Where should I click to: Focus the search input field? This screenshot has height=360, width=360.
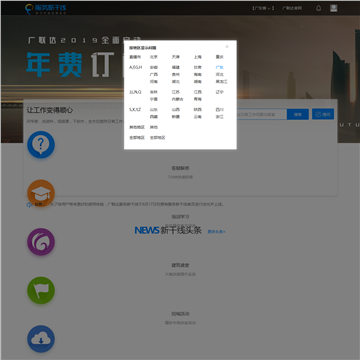pyautogui.click(x=261, y=114)
